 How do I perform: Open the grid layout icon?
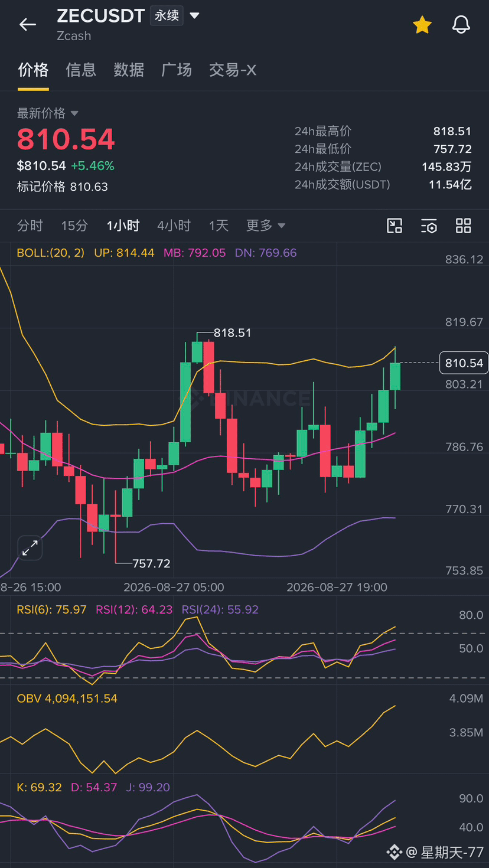464,226
